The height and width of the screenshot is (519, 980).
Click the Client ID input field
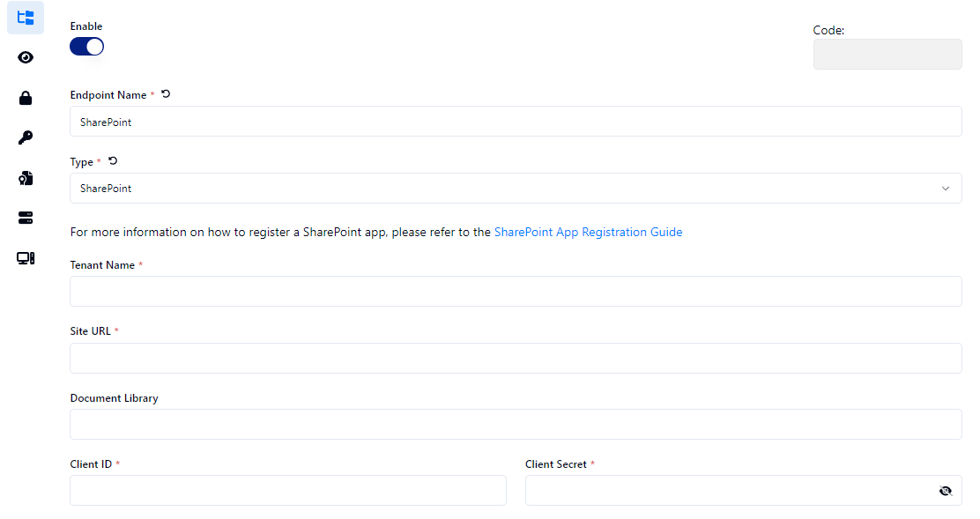tap(288, 491)
